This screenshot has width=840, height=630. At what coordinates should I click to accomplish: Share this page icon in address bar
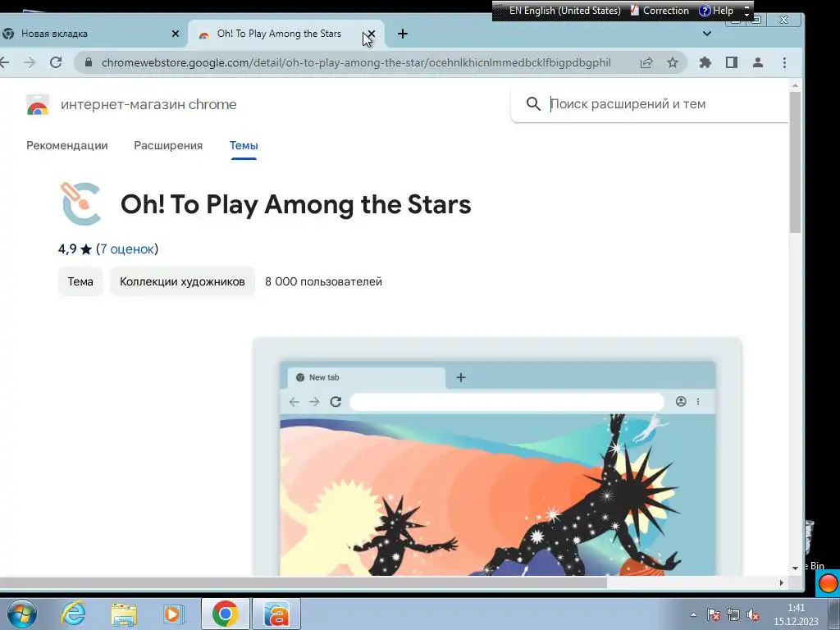646,62
